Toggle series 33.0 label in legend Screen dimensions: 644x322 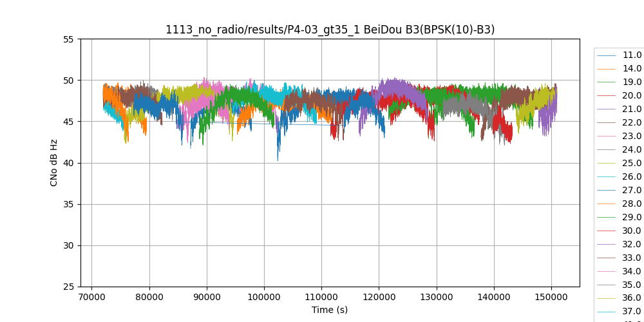point(632,258)
